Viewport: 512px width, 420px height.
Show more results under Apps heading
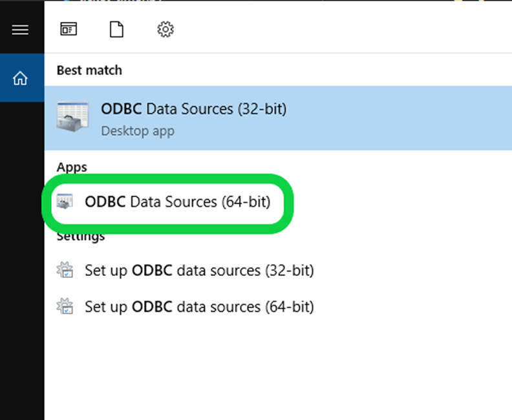(72, 167)
